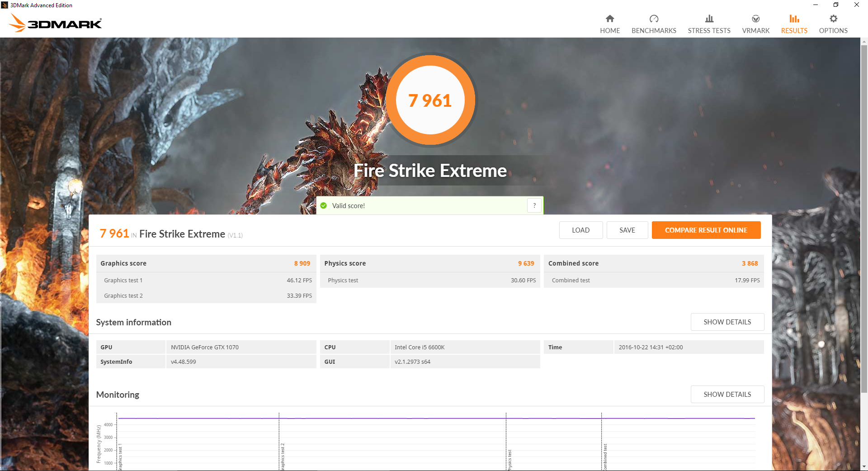Click the LOAD button

(x=581, y=230)
